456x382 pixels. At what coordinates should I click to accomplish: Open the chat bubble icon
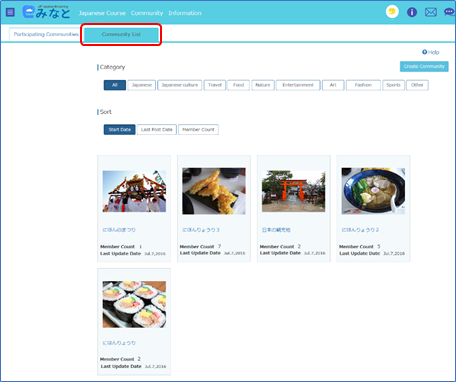coord(449,12)
